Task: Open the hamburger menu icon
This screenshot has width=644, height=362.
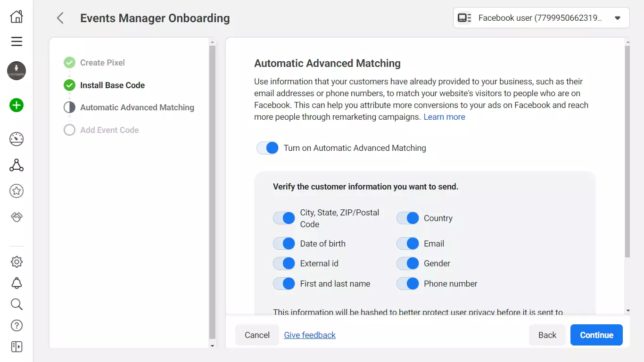Action: click(x=17, y=41)
